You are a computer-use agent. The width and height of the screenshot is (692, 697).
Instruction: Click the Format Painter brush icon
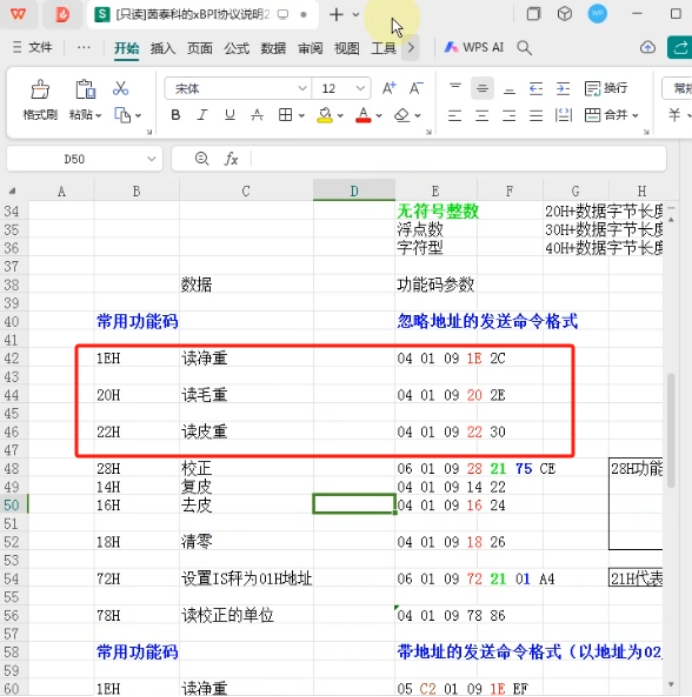[40, 89]
